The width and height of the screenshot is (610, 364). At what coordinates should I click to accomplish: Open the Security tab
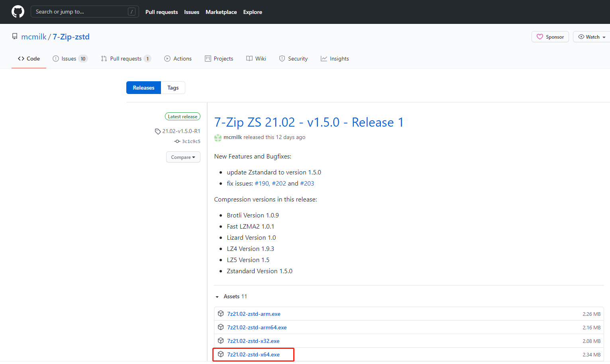coord(293,59)
